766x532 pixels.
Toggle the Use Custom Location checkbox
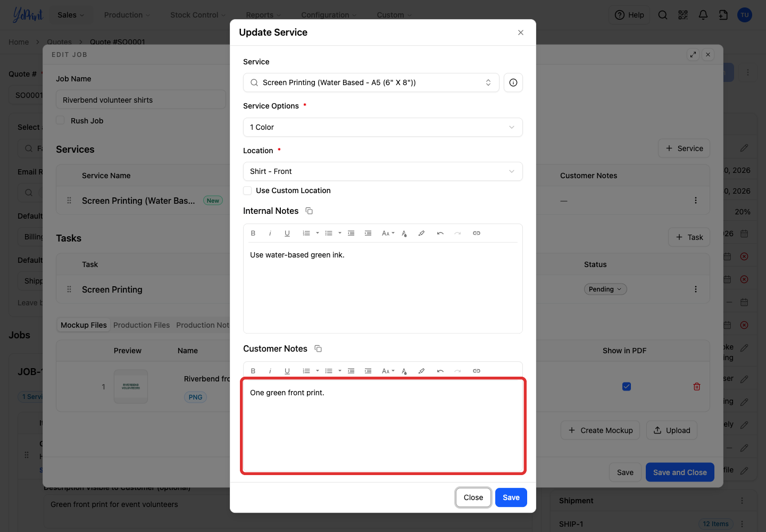(247, 190)
